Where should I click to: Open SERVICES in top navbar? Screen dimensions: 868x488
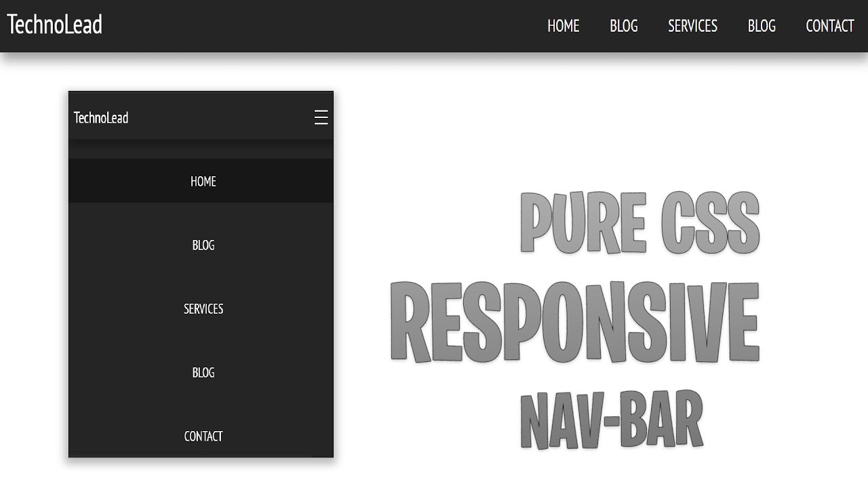click(x=692, y=26)
